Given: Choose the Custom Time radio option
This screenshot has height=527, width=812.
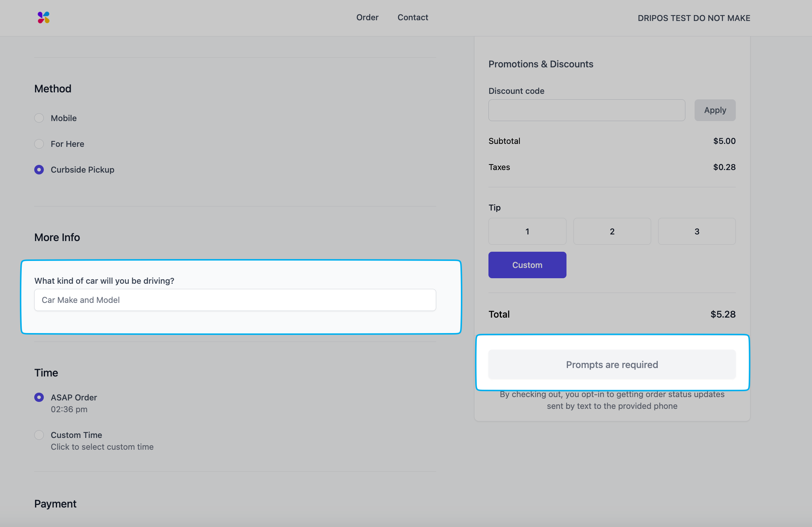Looking at the screenshot, I should click(x=39, y=435).
